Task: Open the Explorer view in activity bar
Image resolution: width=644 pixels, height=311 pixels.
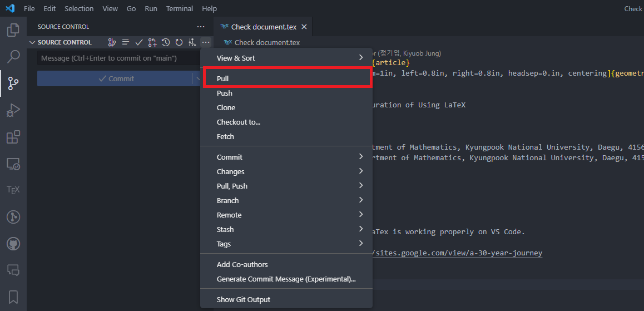Action: (x=13, y=30)
